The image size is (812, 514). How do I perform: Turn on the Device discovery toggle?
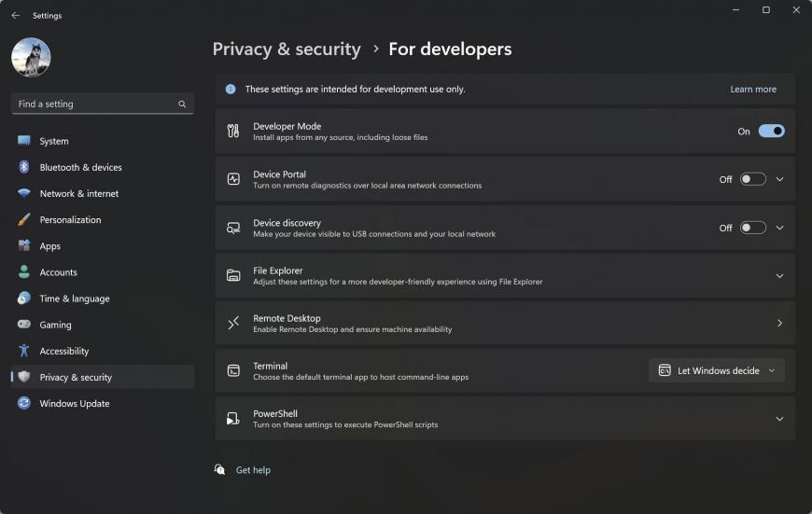tap(752, 228)
